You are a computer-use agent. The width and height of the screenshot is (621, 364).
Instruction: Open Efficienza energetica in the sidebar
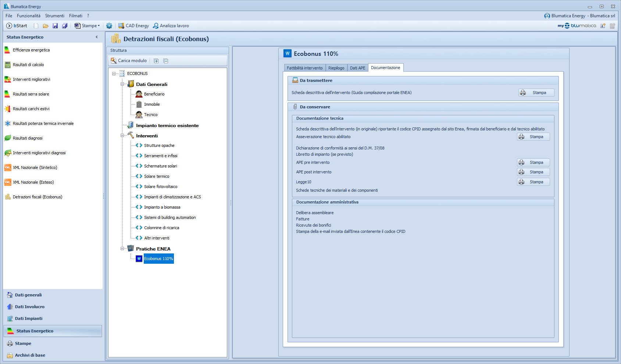click(31, 50)
